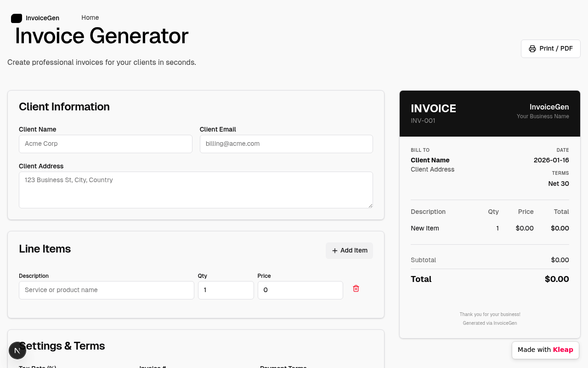Open the Home navigation link

(x=90, y=17)
